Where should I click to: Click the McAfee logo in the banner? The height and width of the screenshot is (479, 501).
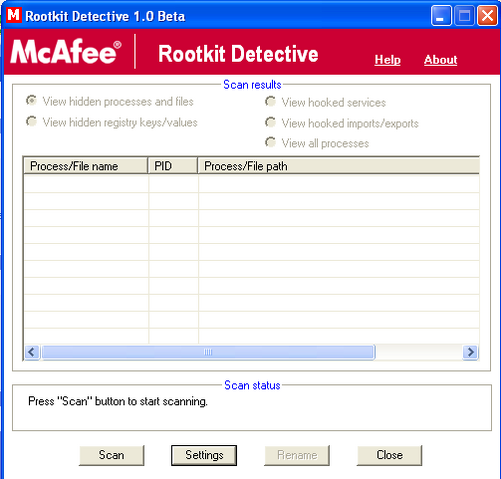pos(66,51)
